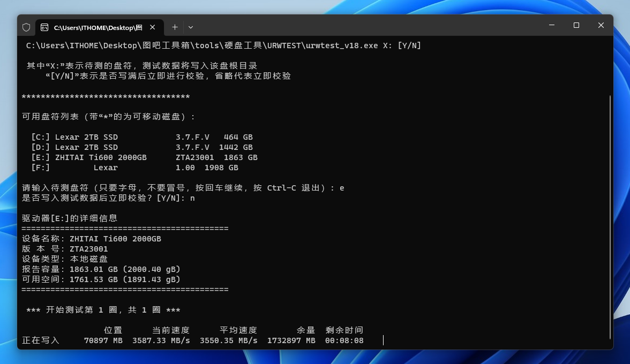Click the administrator shield icon in title bar
The image size is (630, 364).
26,27
